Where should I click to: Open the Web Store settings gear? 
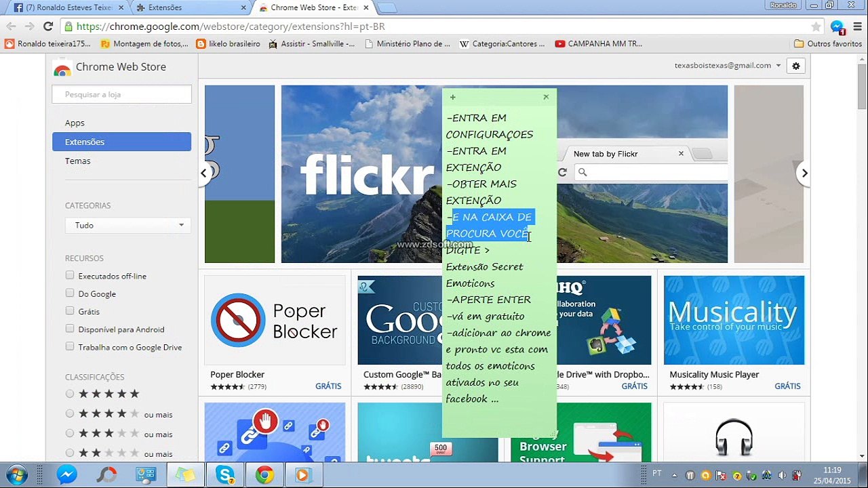click(795, 66)
